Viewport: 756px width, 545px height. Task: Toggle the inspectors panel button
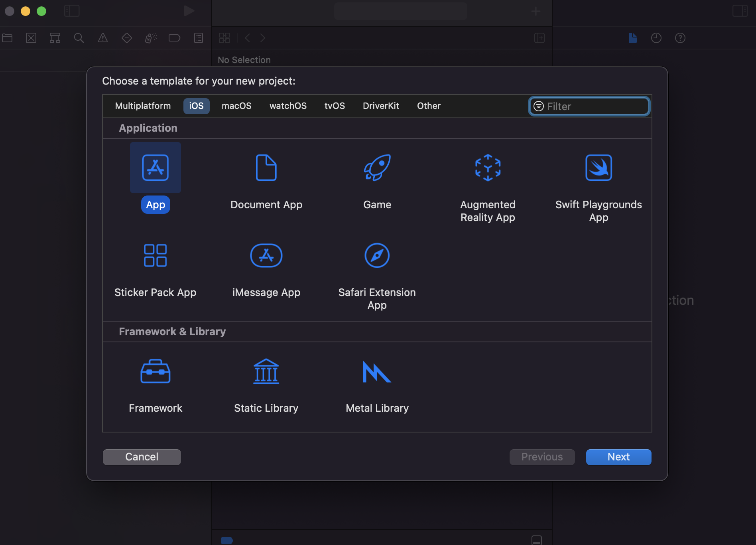740,11
